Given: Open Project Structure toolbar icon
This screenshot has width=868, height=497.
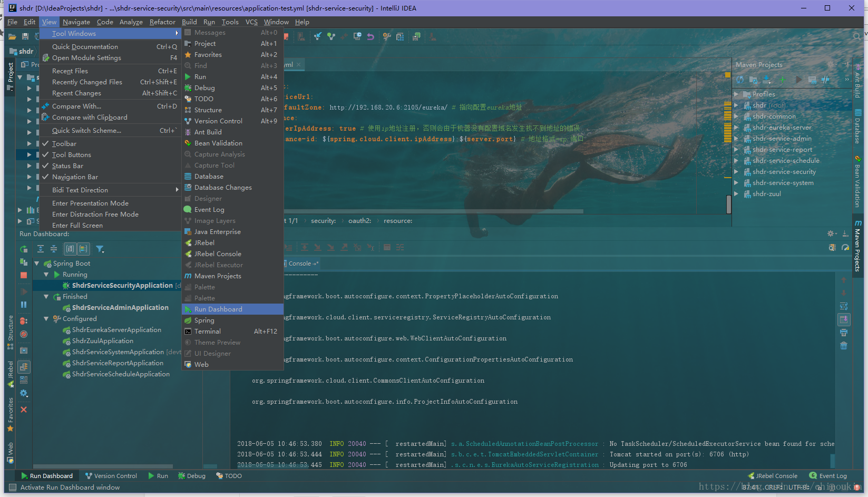Looking at the screenshot, I should [400, 36].
